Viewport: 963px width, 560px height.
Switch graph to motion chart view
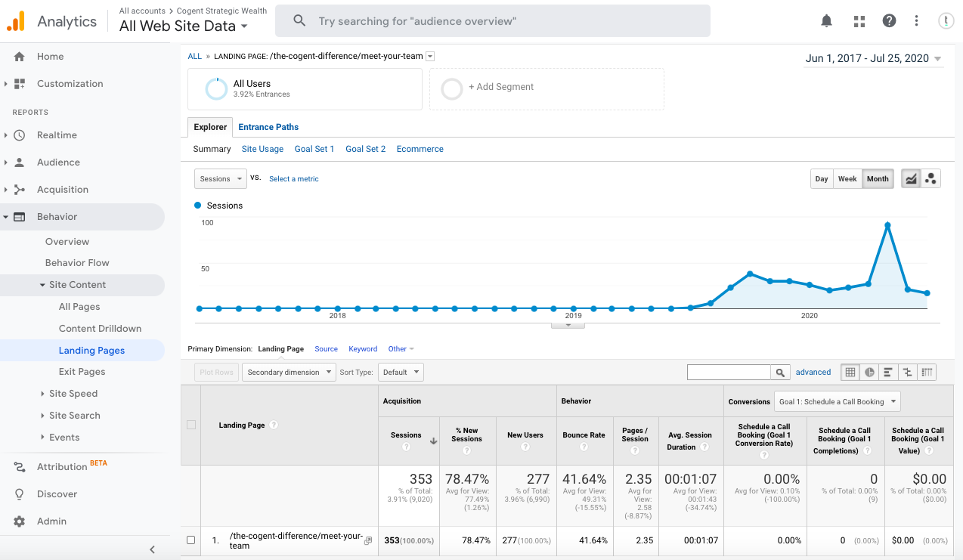pos(931,178)
